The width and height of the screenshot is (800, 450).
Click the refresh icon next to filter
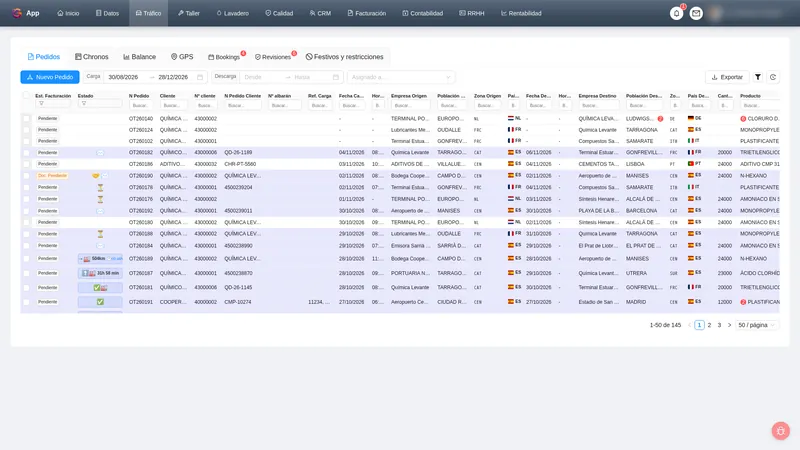tap(773, 77)
